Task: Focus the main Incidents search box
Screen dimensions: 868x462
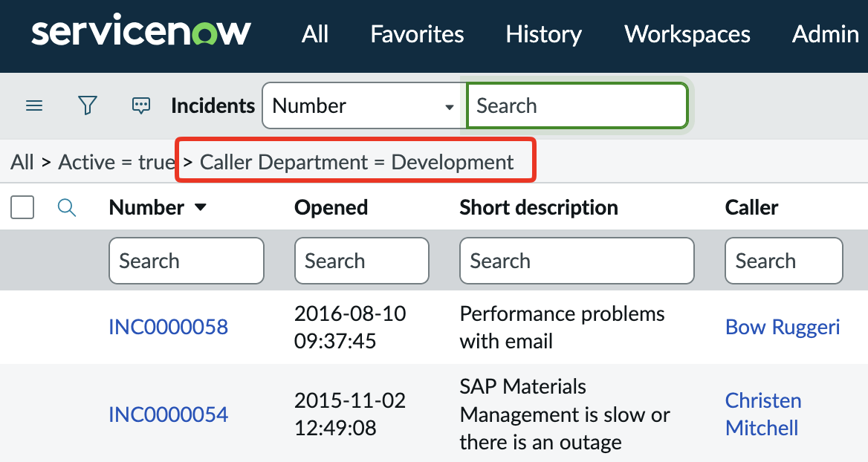Action: 577,106
